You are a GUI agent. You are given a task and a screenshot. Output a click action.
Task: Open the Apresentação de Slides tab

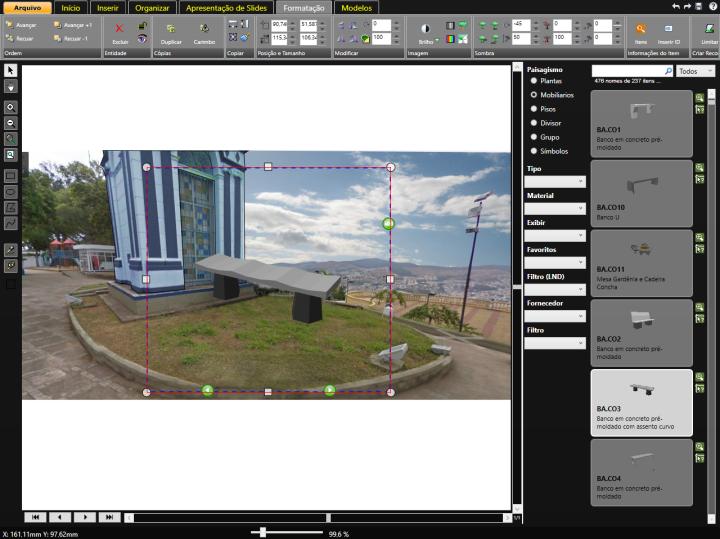click(x=226, y=8)
